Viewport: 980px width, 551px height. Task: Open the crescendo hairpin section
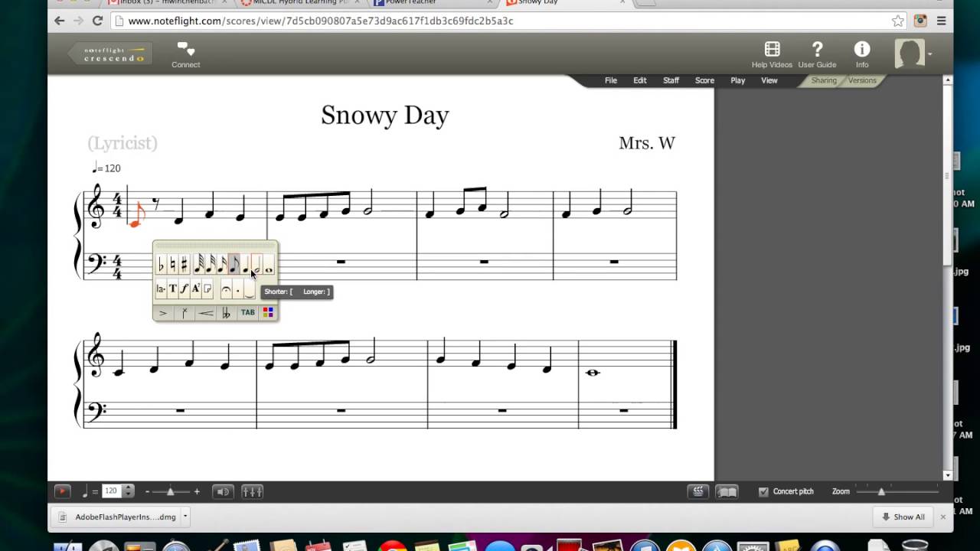pos(205,313)
